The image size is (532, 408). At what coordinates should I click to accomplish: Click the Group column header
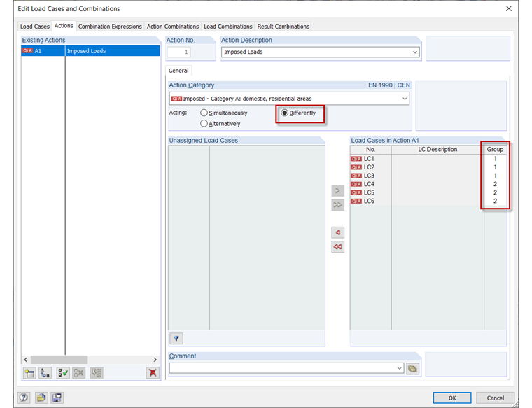[x=495, y=150]
